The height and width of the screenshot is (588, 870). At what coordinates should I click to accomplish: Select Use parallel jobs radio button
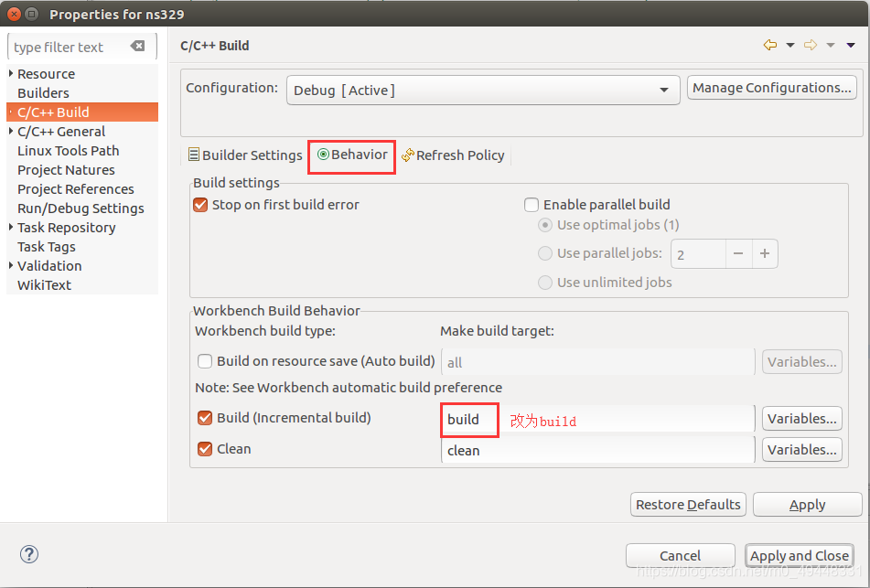pyautogui.click(x=545, y=253)
